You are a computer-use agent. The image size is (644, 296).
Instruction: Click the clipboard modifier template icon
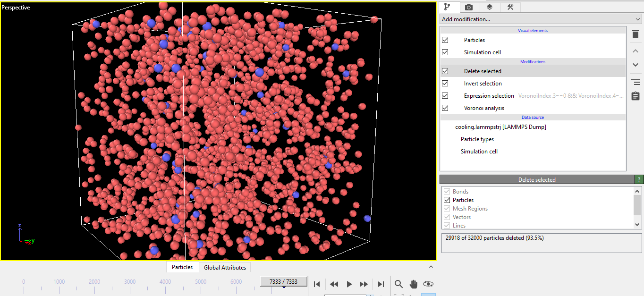[636, 96]
